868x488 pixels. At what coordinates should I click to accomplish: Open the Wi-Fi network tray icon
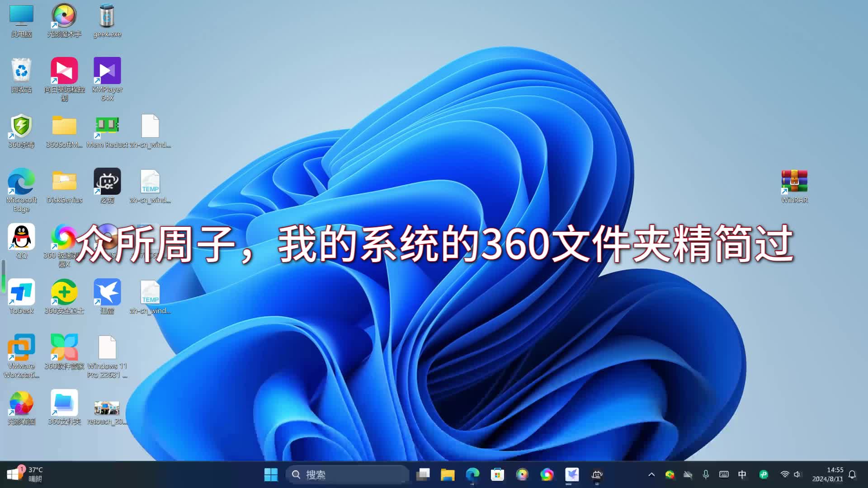[x=785, y=474]
